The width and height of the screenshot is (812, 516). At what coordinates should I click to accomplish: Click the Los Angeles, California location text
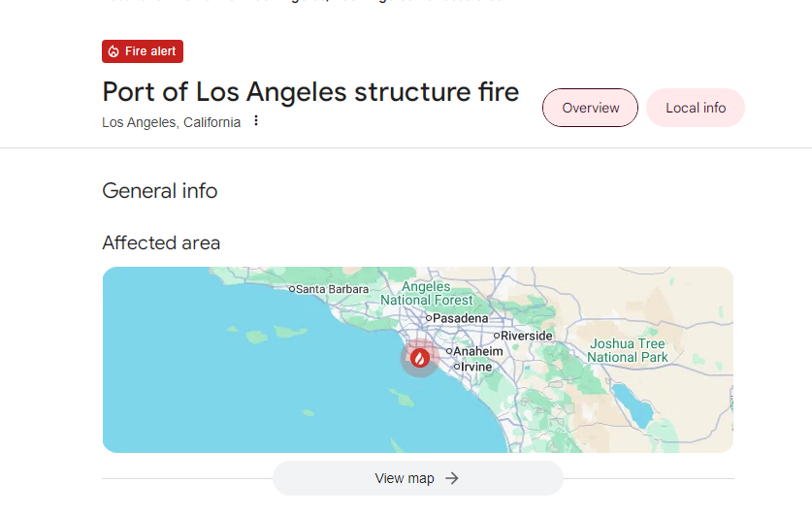[172, 122]
